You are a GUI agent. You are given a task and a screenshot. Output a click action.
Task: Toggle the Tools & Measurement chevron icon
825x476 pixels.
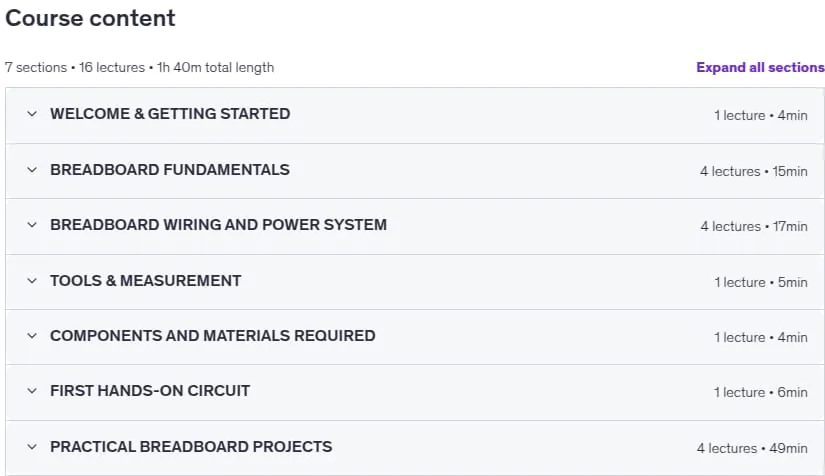coord(32,281)
